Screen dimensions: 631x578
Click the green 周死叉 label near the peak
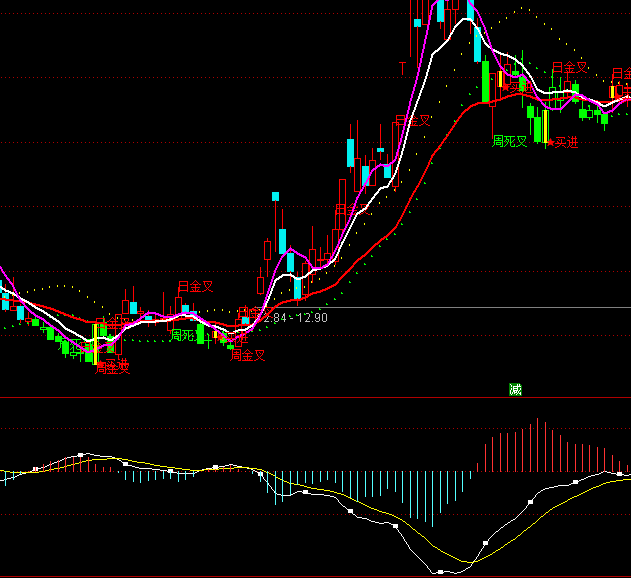(509, 142)
